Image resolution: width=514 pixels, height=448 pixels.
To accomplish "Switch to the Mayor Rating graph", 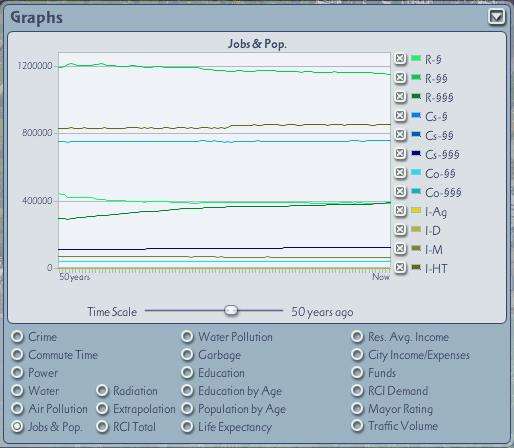I will pos(357,408).
